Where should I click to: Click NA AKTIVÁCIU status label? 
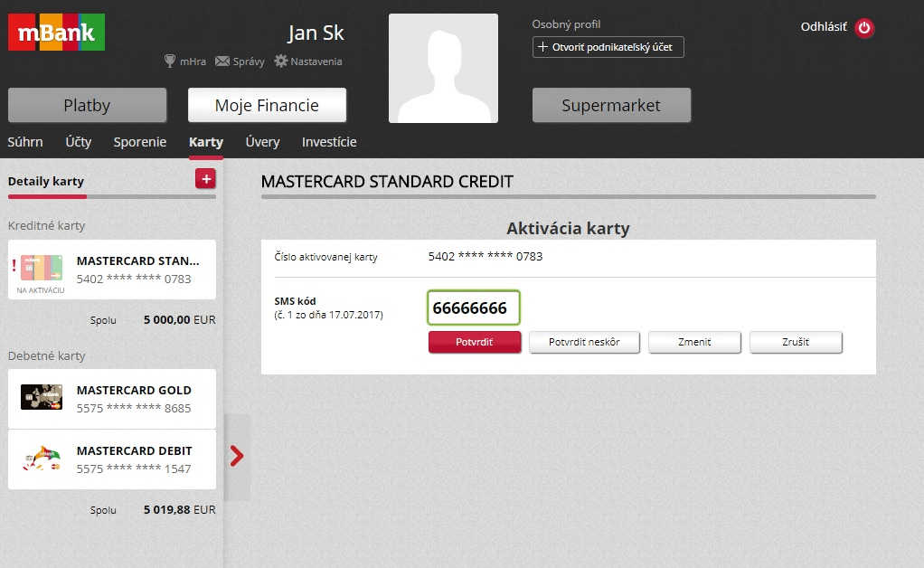click(41, 290)
